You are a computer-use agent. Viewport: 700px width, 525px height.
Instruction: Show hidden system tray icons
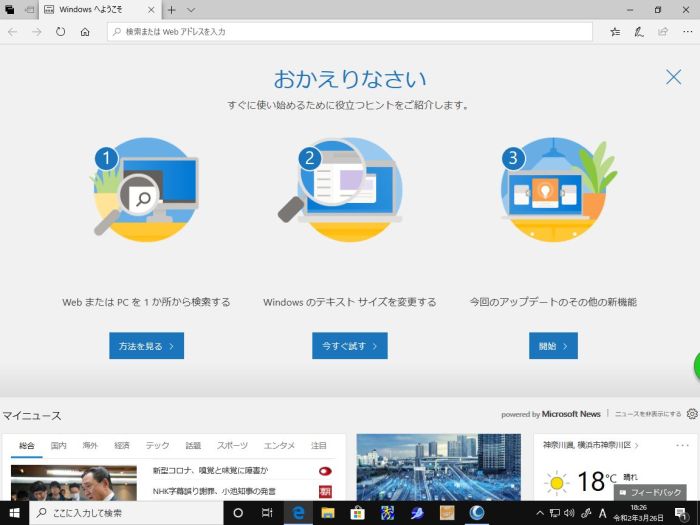[540, 513]
